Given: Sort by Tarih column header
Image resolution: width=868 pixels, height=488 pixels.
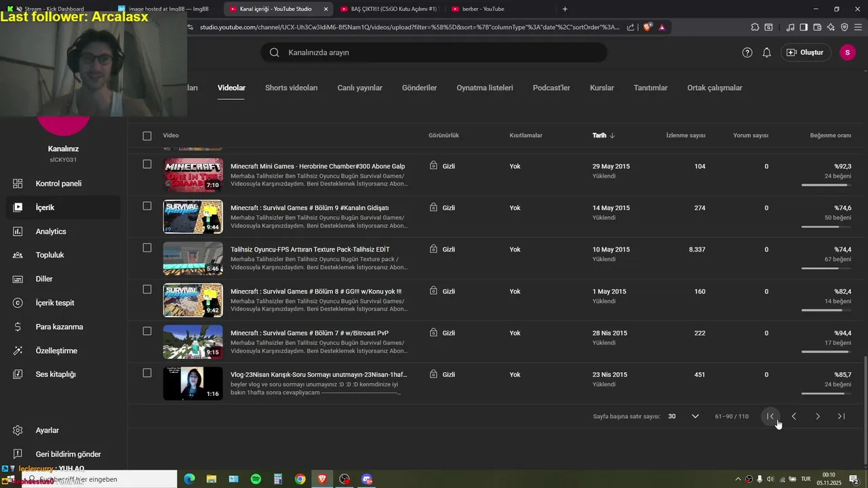Looking at the screenshot, I should click(x=604, y=136).
